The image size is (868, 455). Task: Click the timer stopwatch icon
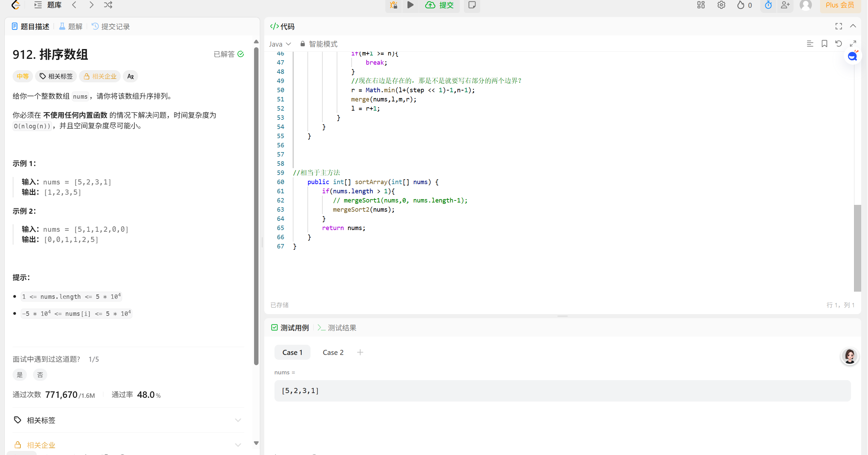click(768, 5)
